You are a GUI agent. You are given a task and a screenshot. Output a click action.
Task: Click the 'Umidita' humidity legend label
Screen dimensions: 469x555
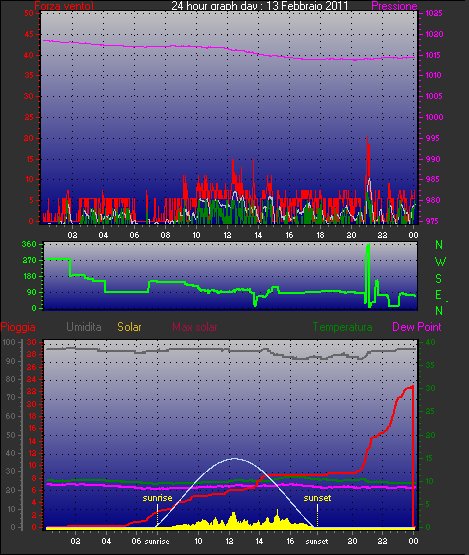click(84, 327)
